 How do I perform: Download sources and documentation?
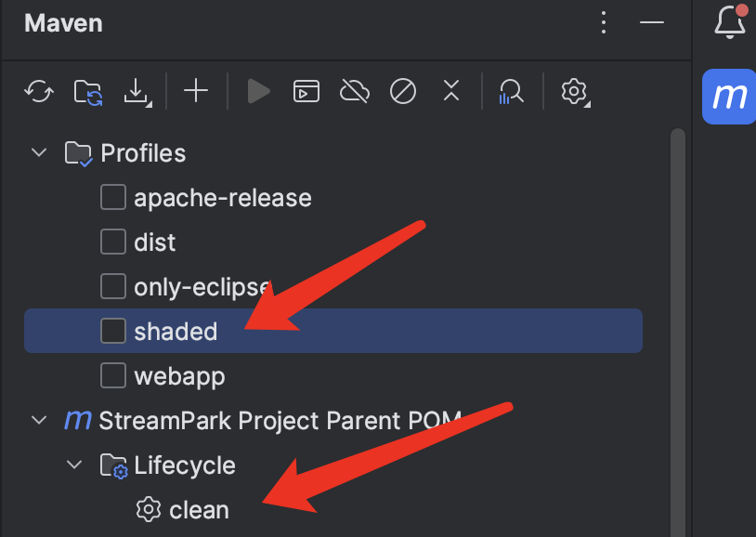click(137, 91)
